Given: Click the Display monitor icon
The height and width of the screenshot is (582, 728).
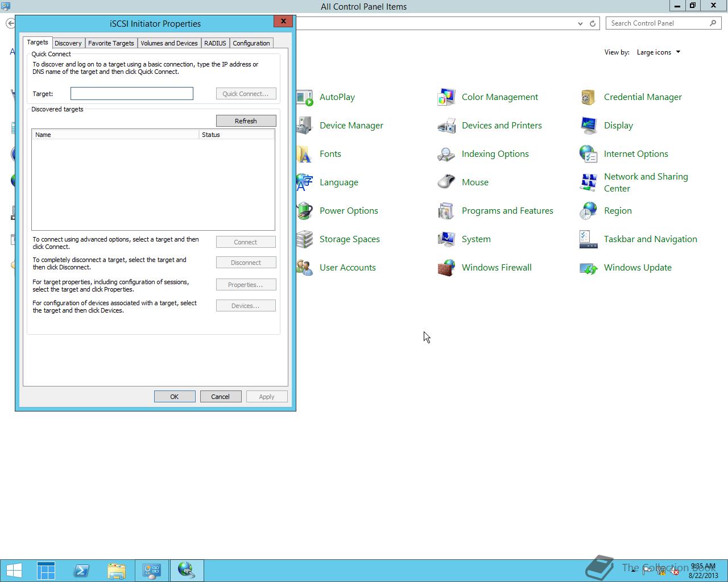Looking at the screenshot, I should [x=588, y=126].
